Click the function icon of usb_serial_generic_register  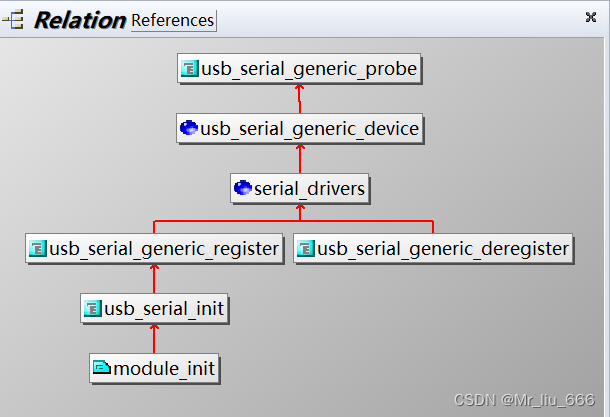(x=38, y=248)
